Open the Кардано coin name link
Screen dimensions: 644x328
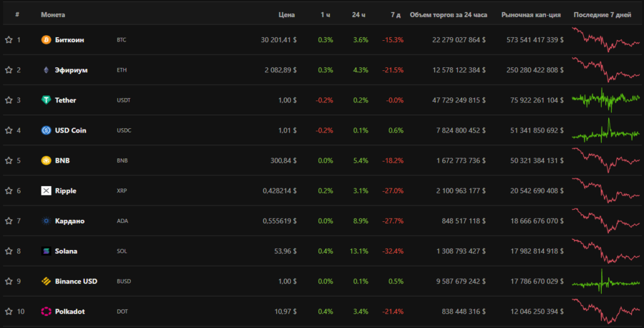click(70, 221)
